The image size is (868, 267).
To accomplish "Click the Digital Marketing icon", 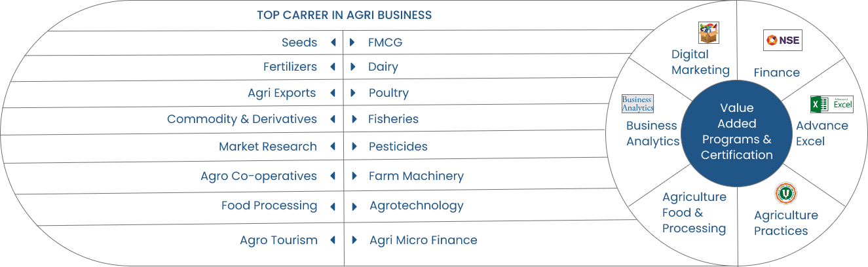I will click(x=708, y=33).
